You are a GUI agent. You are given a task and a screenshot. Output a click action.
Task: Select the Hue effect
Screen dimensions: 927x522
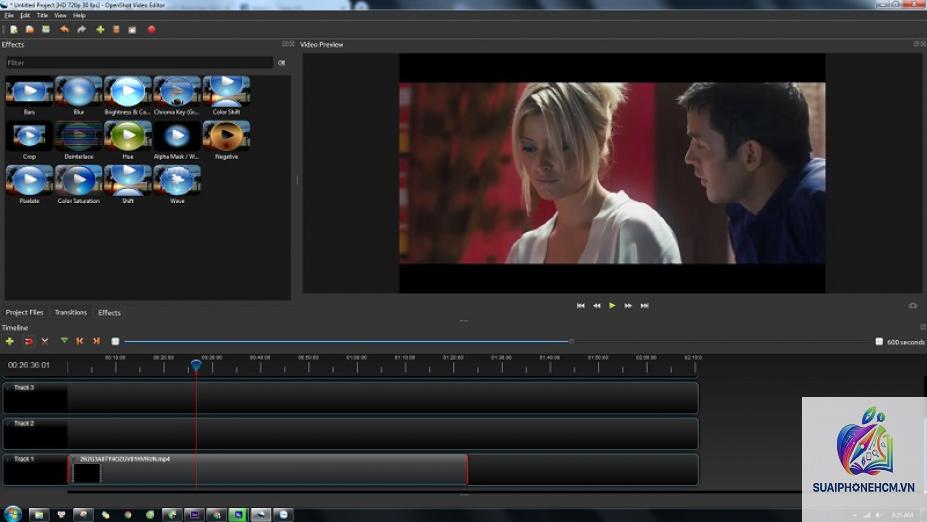(128, 140)
